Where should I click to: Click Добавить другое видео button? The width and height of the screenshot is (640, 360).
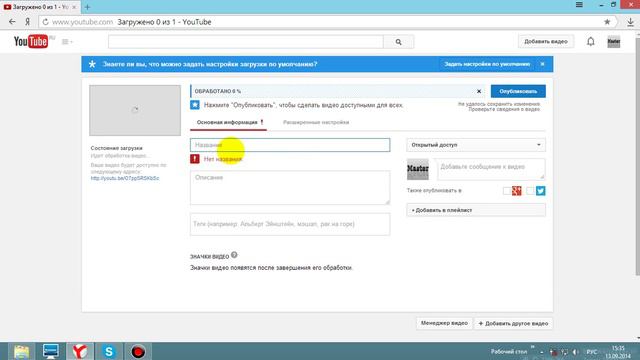click(513, 323)
